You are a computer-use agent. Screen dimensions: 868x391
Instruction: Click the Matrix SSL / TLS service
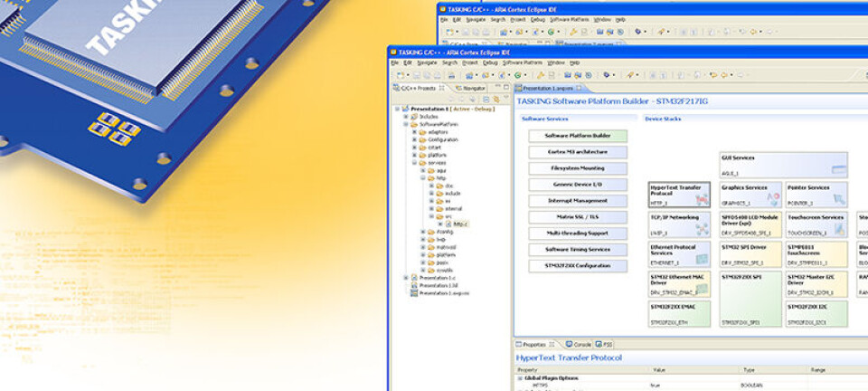[x=578, y=217]
